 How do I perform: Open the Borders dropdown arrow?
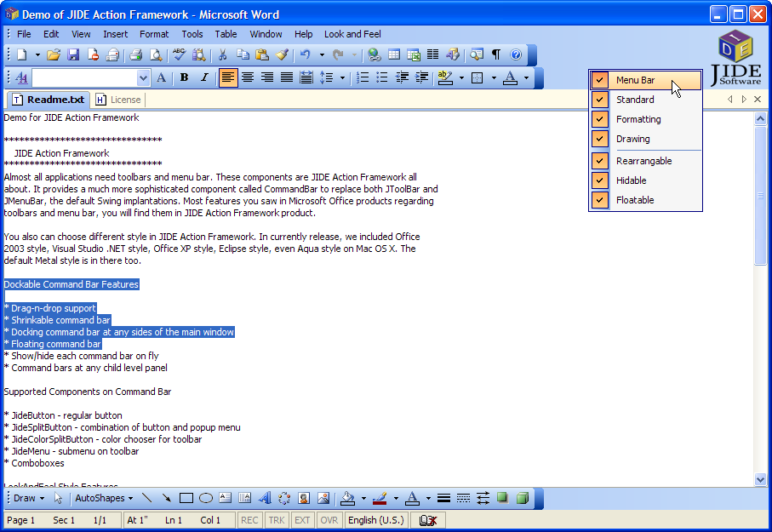(x=494, y=77)
